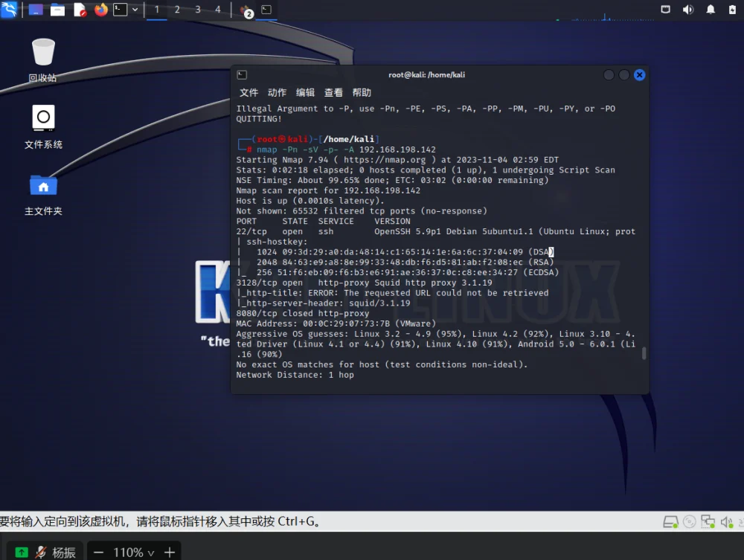Open the 帮助 menu in terminal
This screenshot has height=560, width=744.
[x=362, y=92]
